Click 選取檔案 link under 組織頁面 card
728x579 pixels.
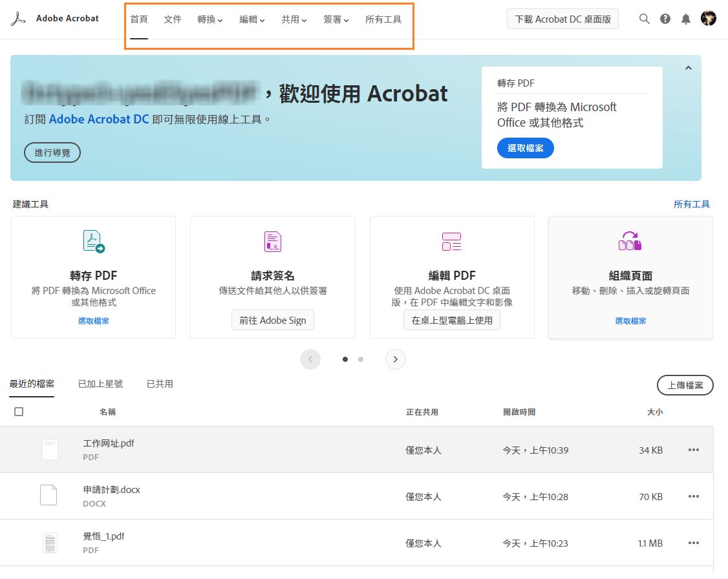click(x=630, y=321)
